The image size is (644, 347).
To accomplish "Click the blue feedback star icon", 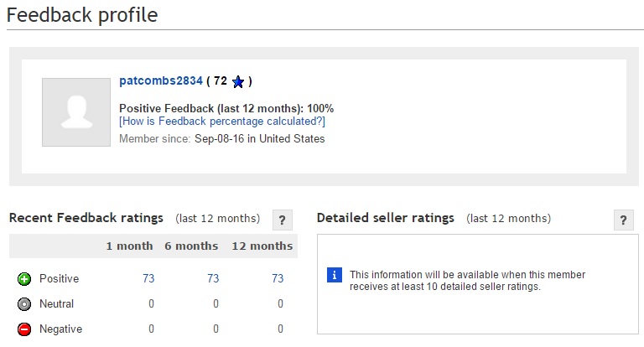I will tap(238, 82).
